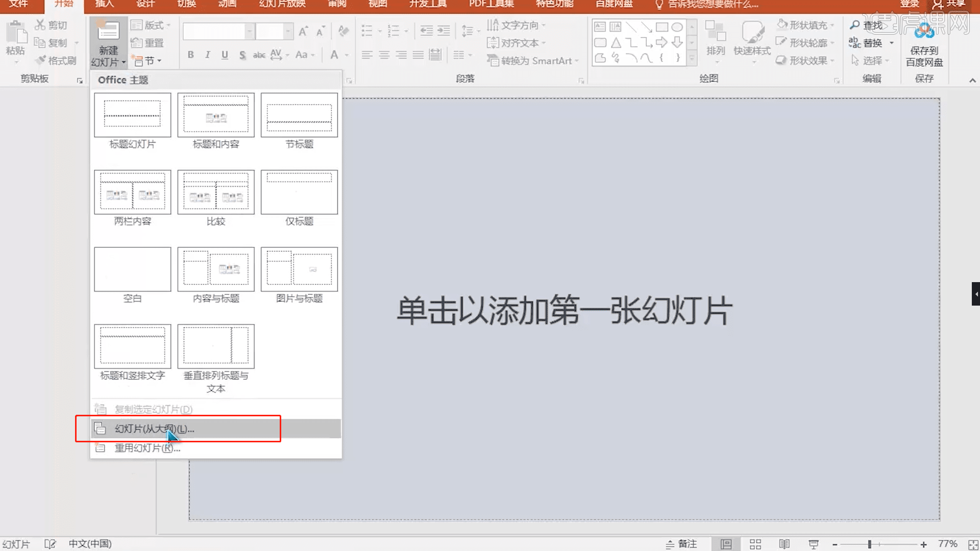The height and width of the screenshot is (551, 980).
Task: Toggle align text right
Action: 401,55
